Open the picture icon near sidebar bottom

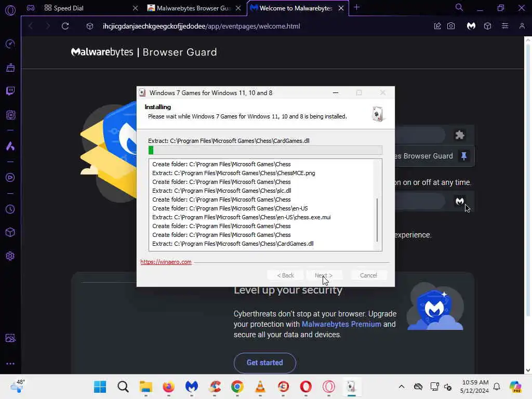[10, 338]
